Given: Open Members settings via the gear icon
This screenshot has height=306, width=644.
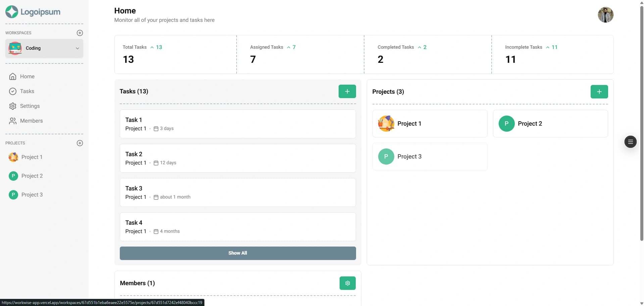Looking at the screenshot, I should pos(347,283).
